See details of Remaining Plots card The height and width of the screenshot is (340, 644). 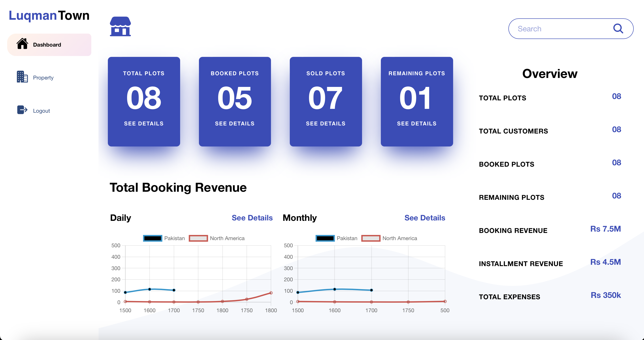coord(416,124)
